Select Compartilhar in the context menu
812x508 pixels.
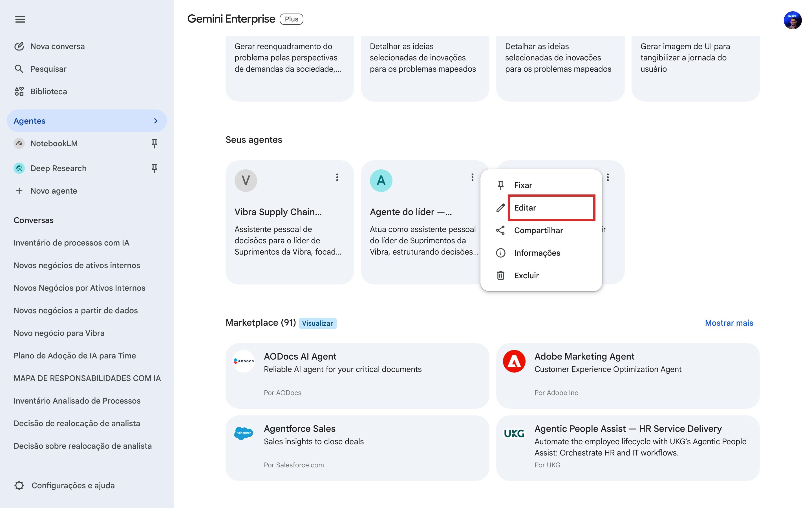pos(541,231)
